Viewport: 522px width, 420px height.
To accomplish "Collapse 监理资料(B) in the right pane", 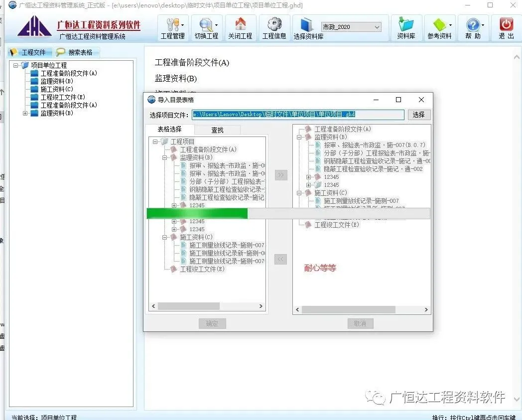I will click(299, 137).
